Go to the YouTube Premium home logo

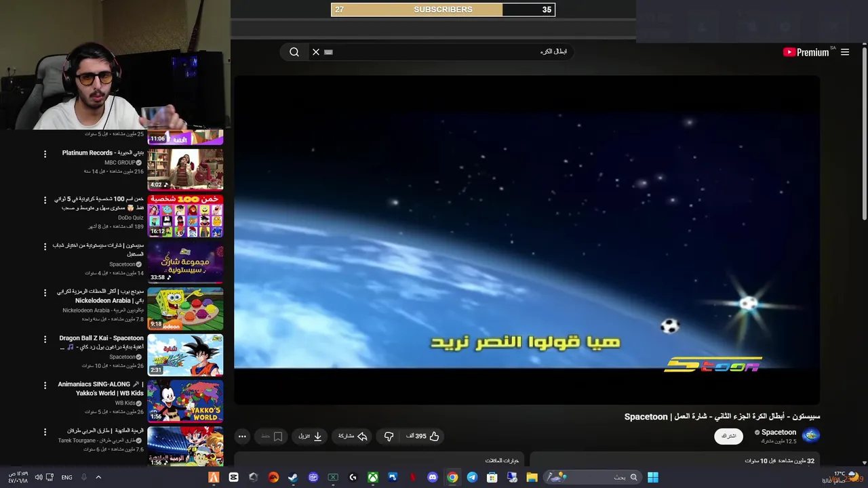pos(806,52)
